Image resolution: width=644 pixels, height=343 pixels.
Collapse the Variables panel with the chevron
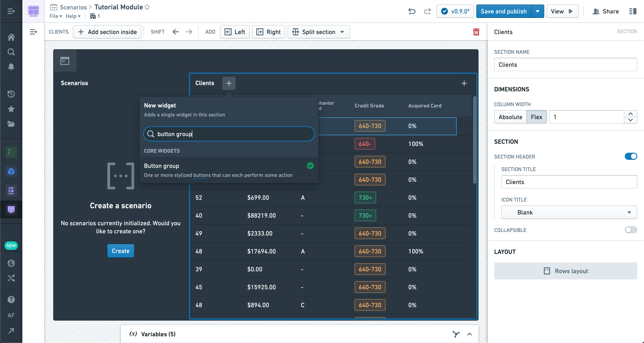pos(470,334)
